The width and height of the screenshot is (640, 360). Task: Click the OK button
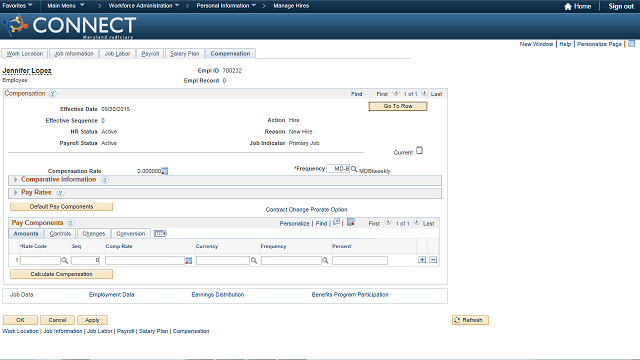click(x=20, y=320)
